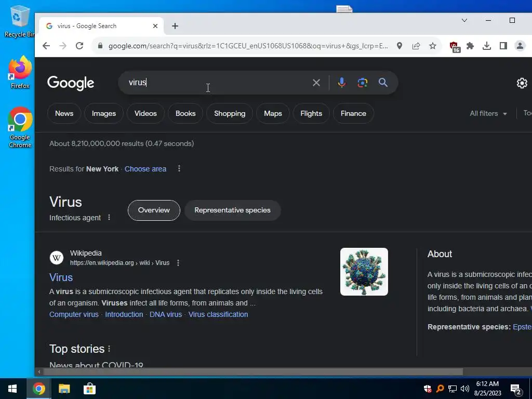The height and width of the screenshot is (399, 532).
Task: Open the Computer virus sublink
Action: click(x=74, y=314)
